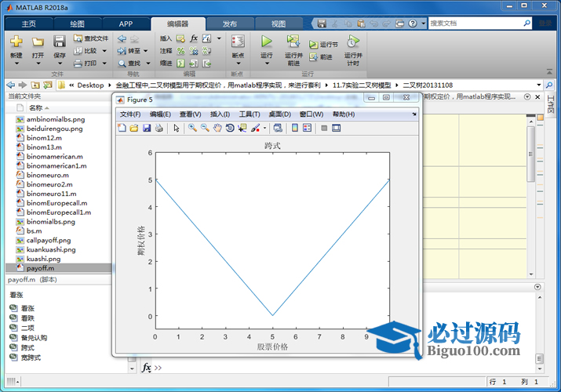Click the 跨式 function in details panel
The height and width of the screenshot is (392, 561).
point(27,347)
